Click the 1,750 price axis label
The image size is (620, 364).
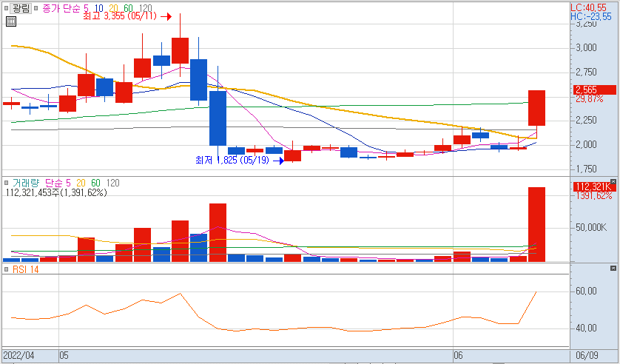tap(586, 169)
